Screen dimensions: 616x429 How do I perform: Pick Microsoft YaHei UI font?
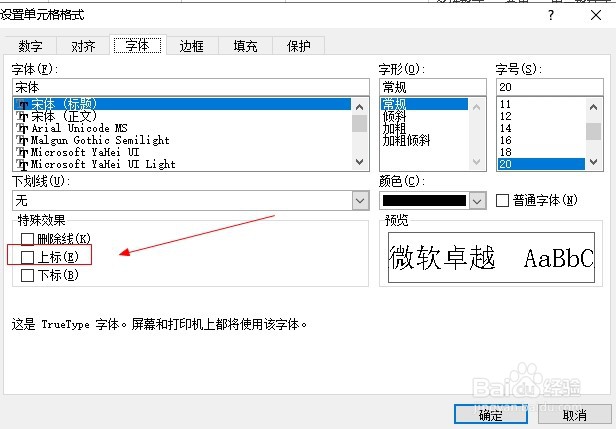pyautogui.click(x=182, y=152)
